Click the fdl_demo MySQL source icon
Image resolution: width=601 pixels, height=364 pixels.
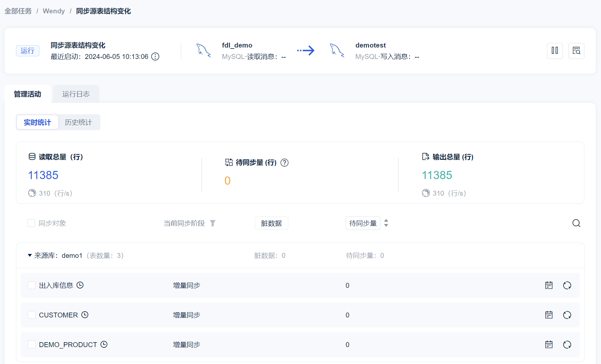point(204,51)
